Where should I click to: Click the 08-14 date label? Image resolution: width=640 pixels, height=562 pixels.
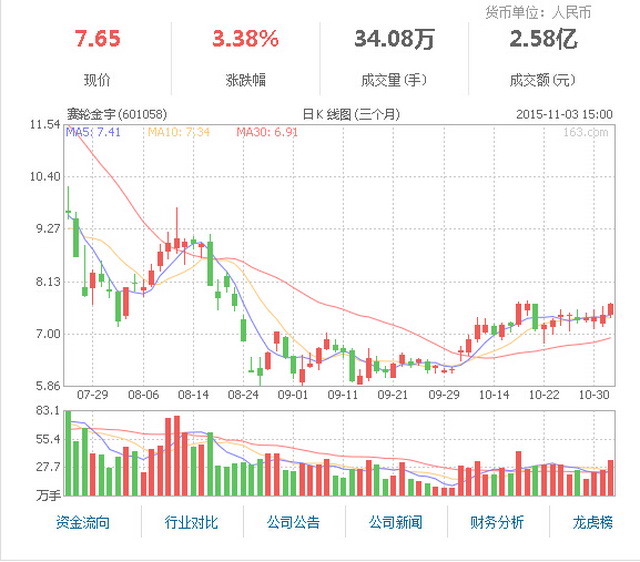point(193,395)
